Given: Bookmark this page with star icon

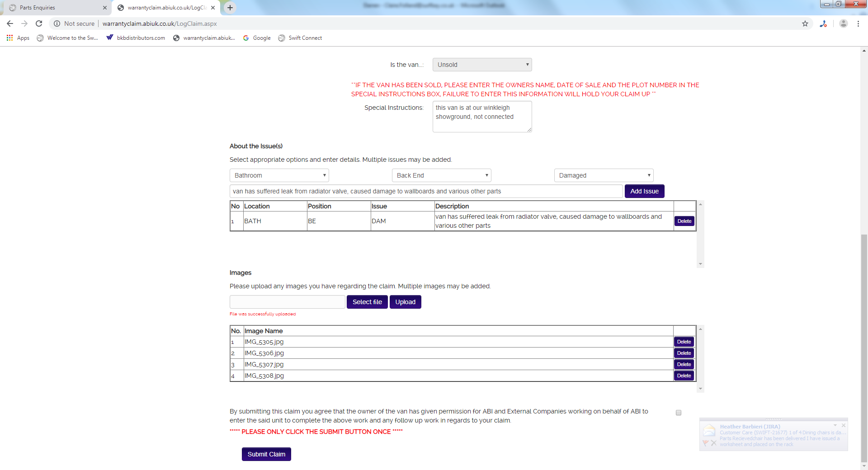Looking at the screenshot, I should (x=805, y=23).
